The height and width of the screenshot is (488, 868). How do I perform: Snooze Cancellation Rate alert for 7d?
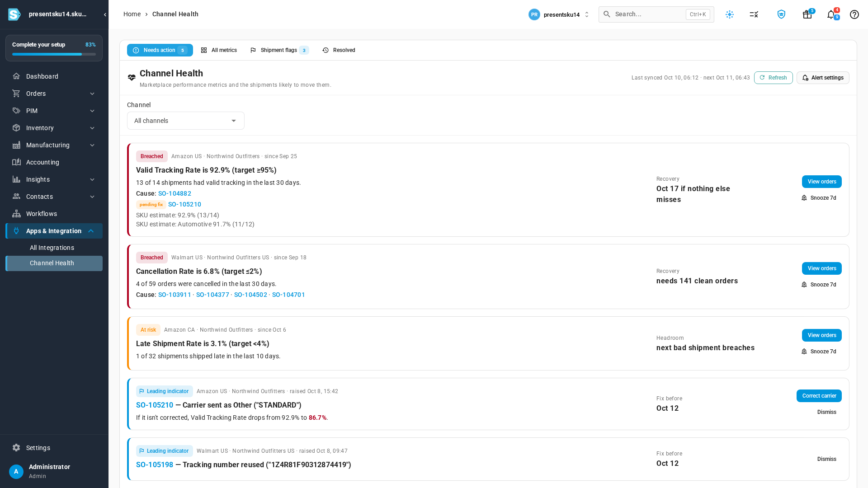(x=819, y=285)
